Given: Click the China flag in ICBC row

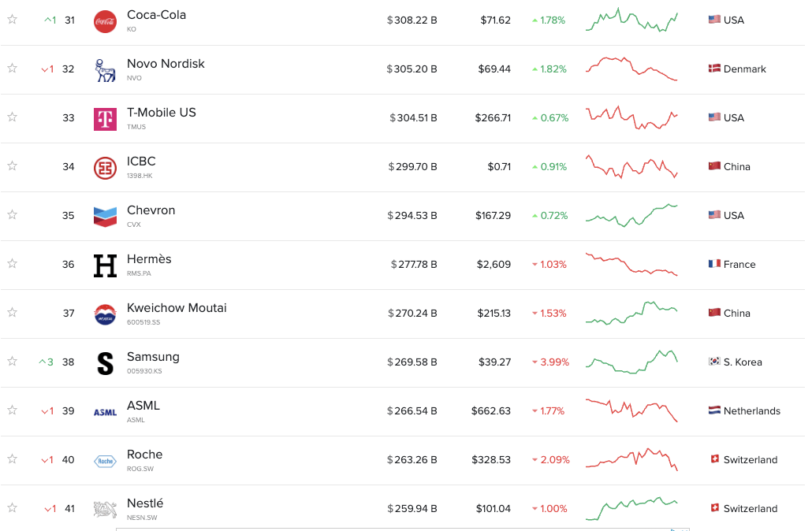Looking at the screenshot, I should pyautogui.click(x=714, y=166).
